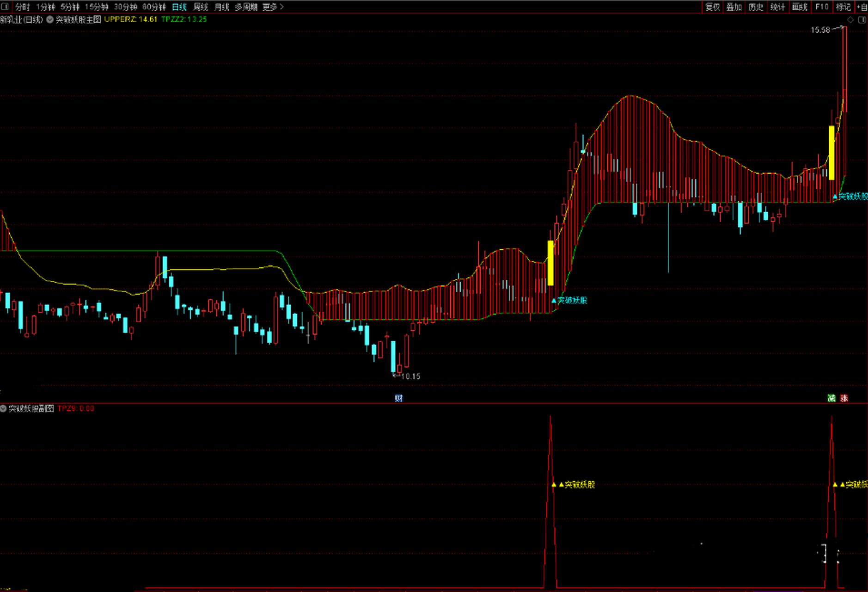Select the 5分钟 period tab

point(70,7)
